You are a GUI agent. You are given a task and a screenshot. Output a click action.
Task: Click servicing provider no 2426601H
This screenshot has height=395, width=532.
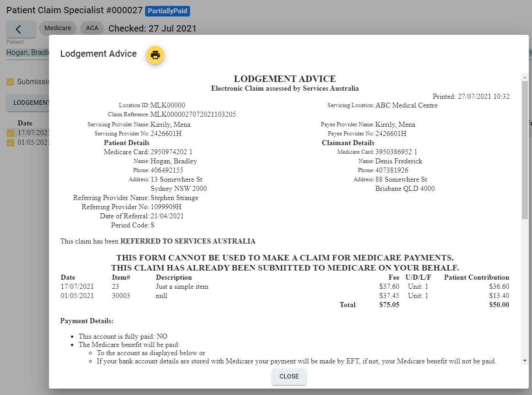[x=166, y=134]
